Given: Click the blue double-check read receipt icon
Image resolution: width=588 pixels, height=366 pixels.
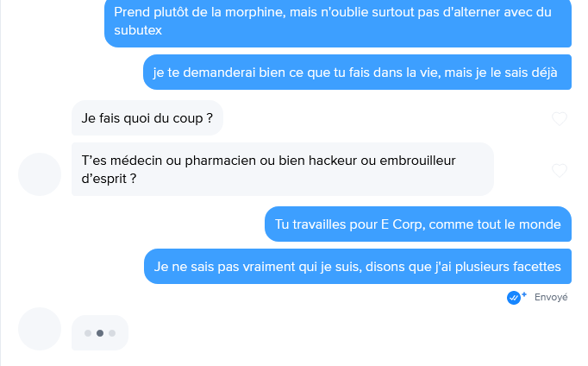Looking at the screenshot, I should point(516,297).
